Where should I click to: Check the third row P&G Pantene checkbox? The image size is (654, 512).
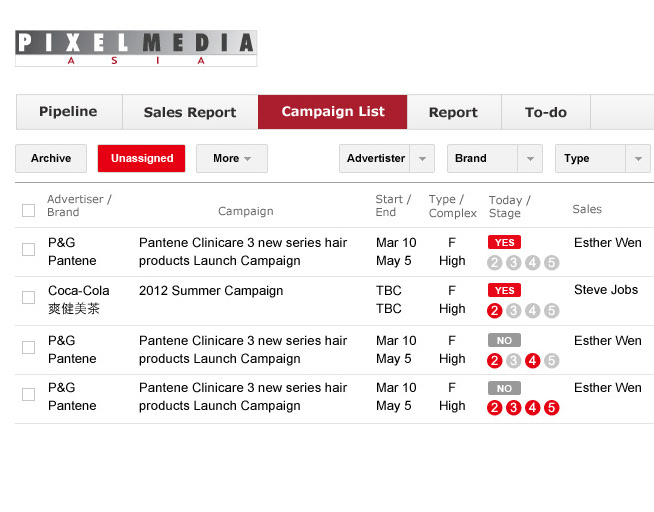click(28, 347)
